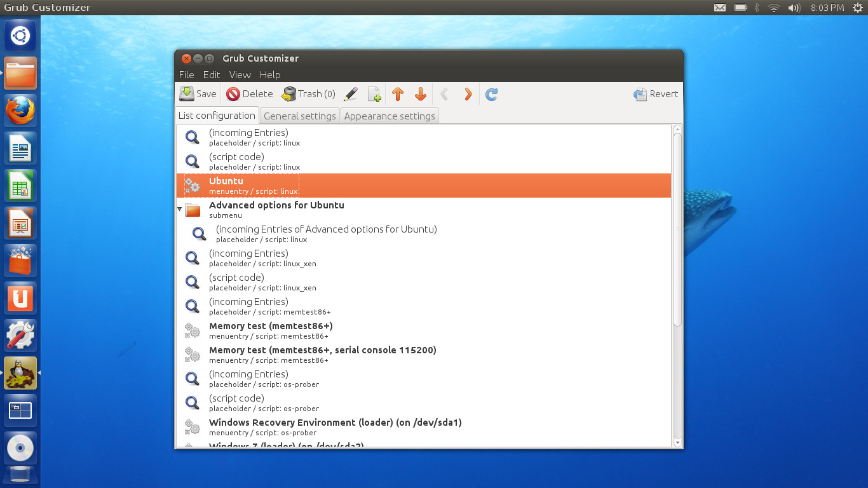This screenshot has height=488, width=868.
Task: Switch to List configuration tab
Action: click(x=217, y=116)
